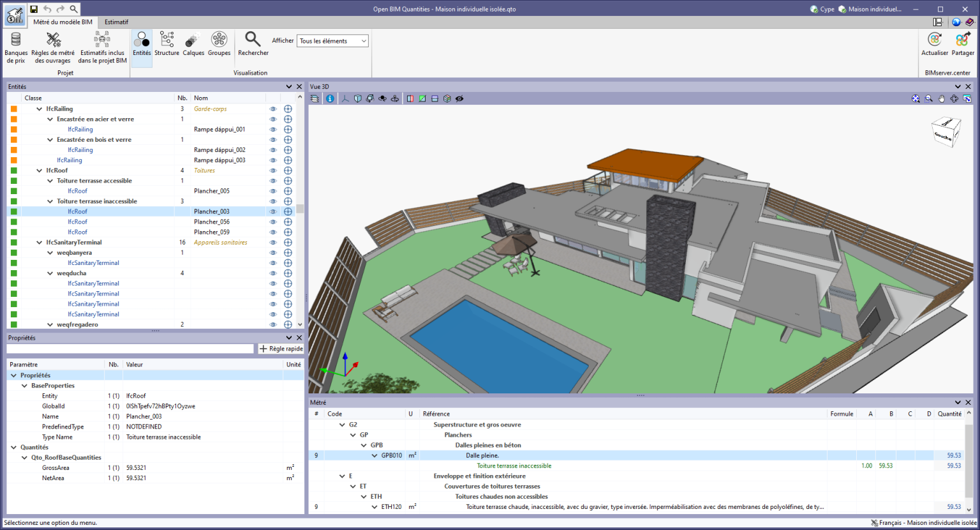Screen dimensions: 980x530
Task: Click the Partager BIMserver icon
Action: coord(963,45)
